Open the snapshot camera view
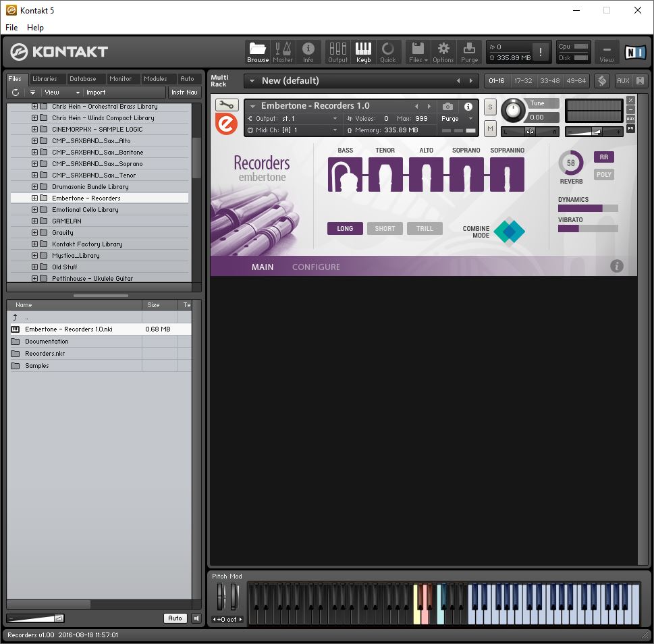654x644 pixels. [x=447, y=107]
